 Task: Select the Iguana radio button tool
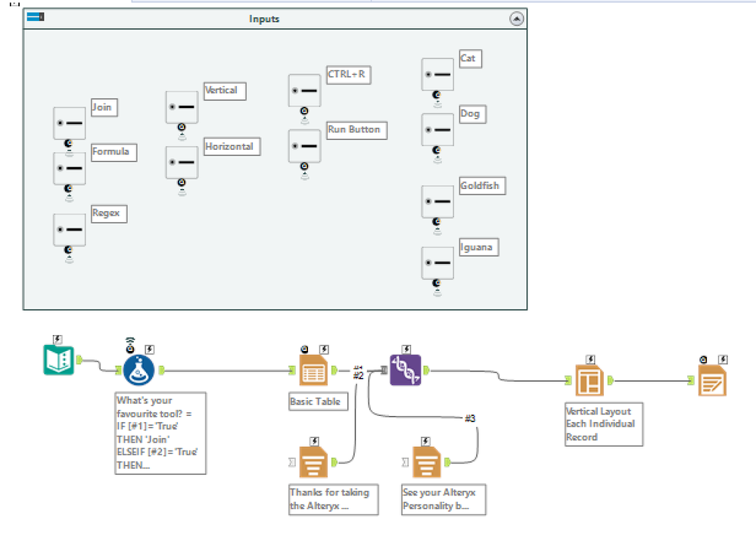click(x=437, y=263)
